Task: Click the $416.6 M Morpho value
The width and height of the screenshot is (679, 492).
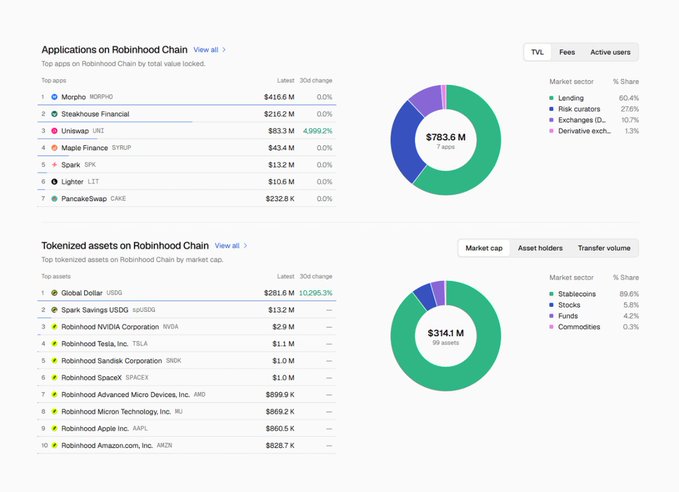Action: point(279,97)
